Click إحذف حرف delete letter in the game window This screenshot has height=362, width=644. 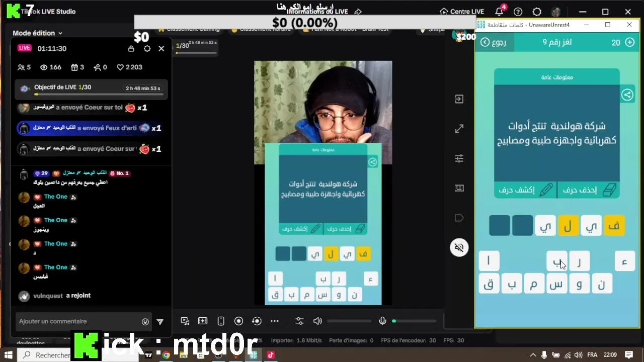(589, 190)
